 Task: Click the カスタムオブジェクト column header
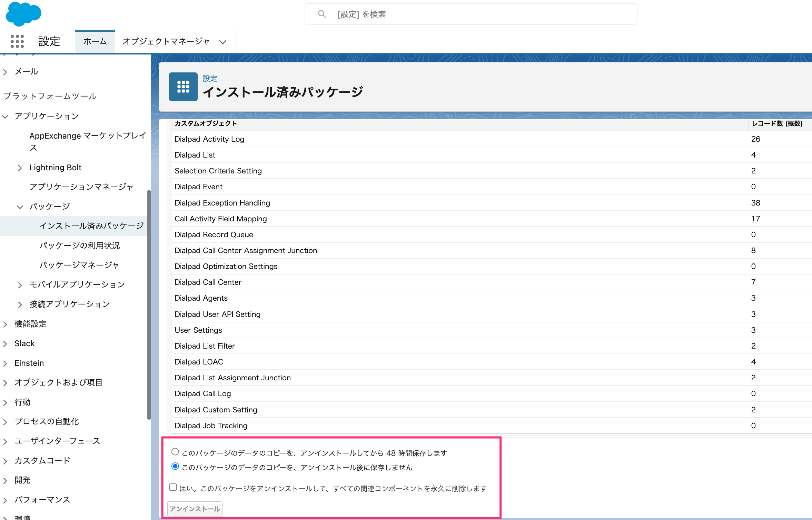pos(206,123)
